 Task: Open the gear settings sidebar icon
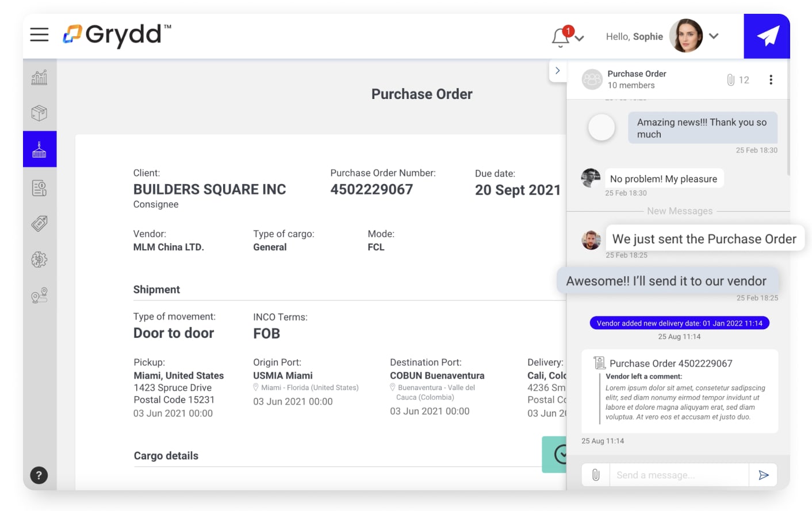[x=39, y=260]
